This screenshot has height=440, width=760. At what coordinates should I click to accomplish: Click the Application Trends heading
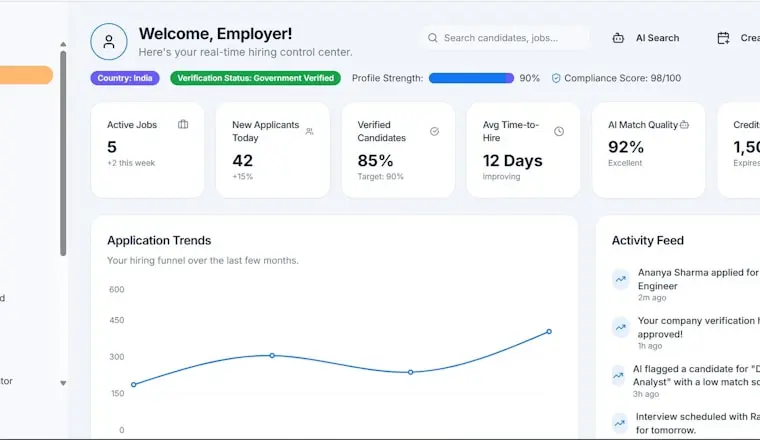click(x=159, y=240)
